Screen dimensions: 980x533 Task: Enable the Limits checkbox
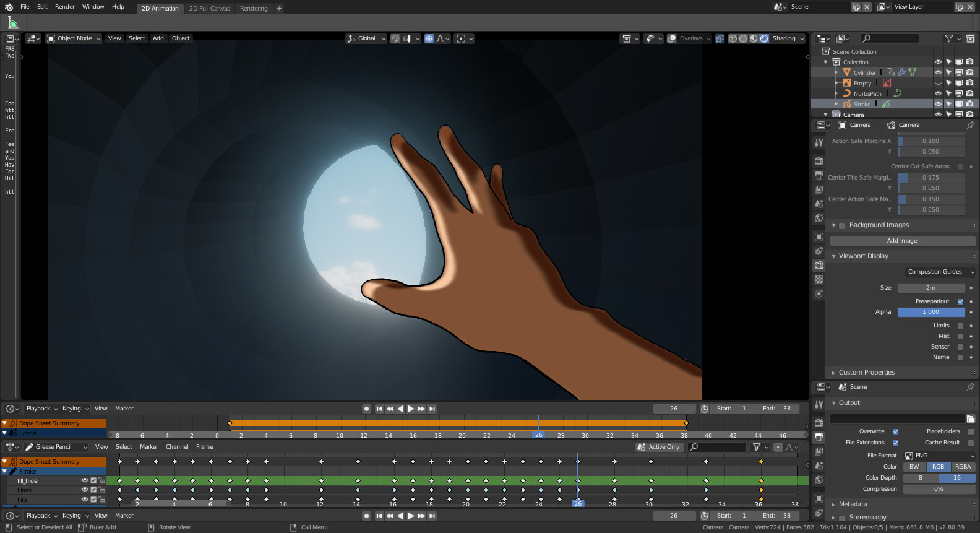(960, 326)
